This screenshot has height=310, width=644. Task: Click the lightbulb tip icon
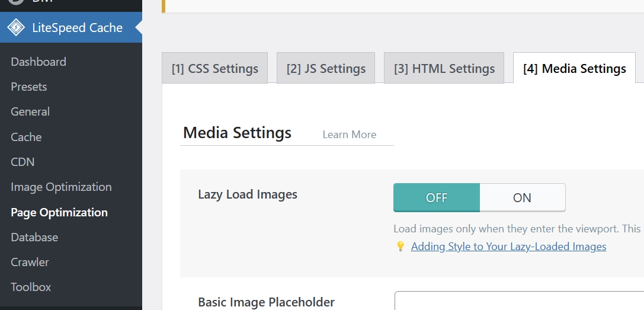click(x=401, y=247)
